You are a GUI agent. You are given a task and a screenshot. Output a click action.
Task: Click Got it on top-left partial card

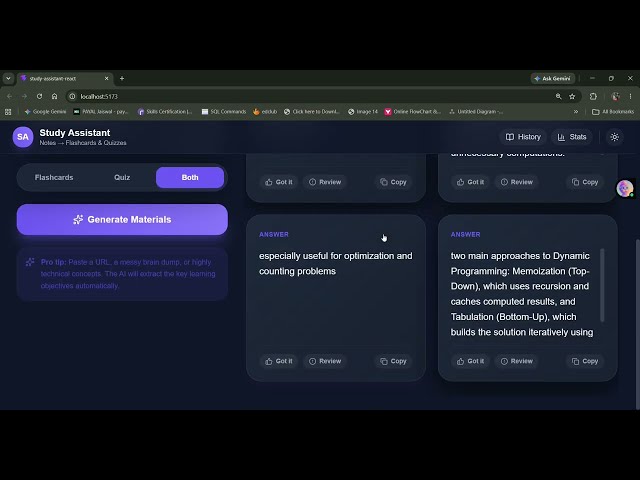point(279,182)
